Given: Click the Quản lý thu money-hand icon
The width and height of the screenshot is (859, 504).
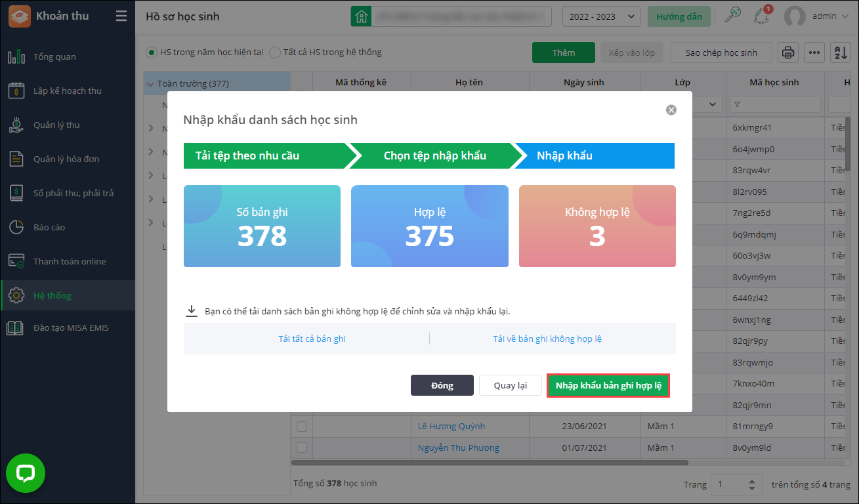Looking at the screenshot, I should [x=16, y=125].
